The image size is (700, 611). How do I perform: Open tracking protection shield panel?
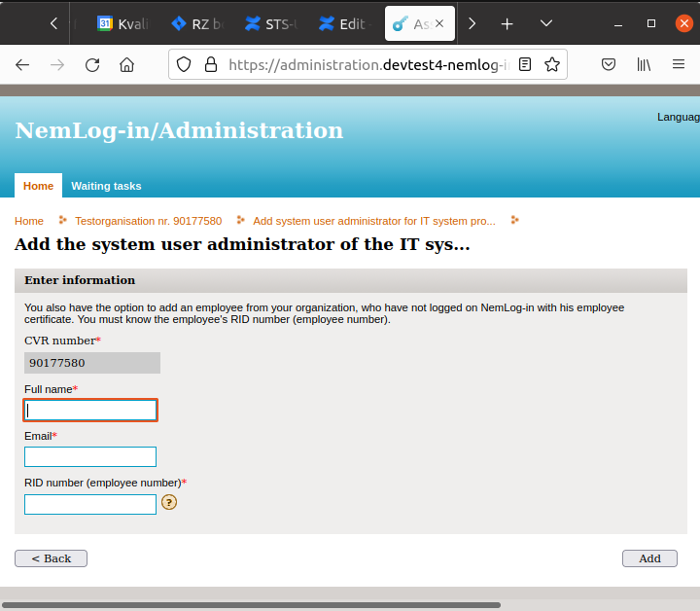184,65
